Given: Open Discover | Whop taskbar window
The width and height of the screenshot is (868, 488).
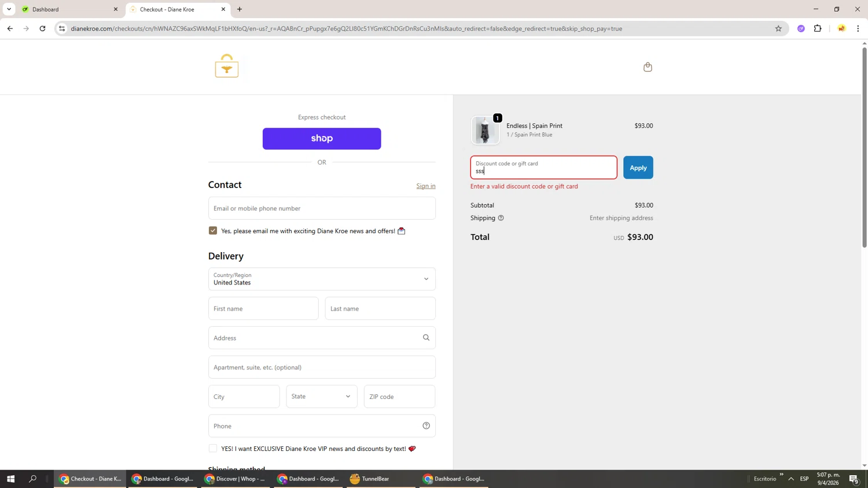Looking at the screenshot, I should click(234, 479).
